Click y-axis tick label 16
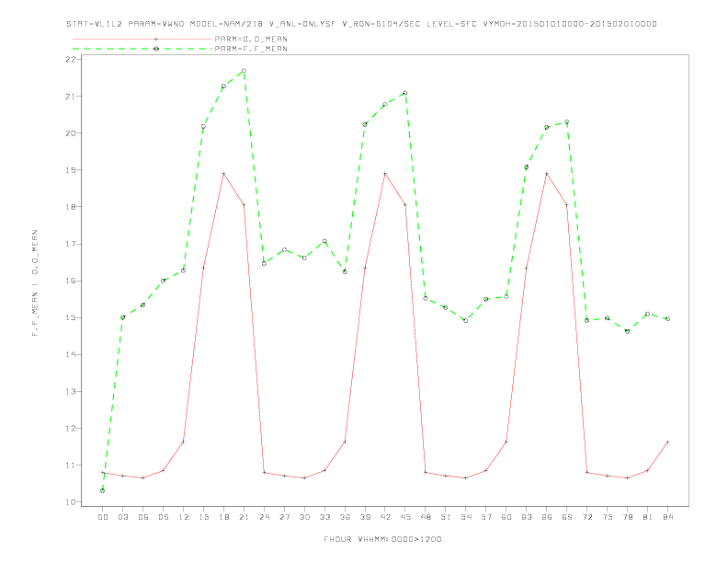The height and width of the screenshot is (563, 728). pyautogui.click(x=71, y=281)
